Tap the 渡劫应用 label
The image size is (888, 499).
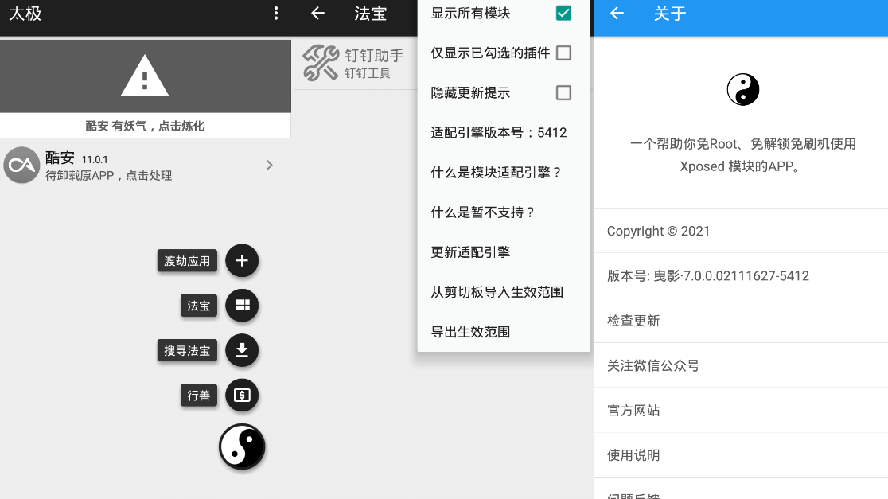point(187,261)
